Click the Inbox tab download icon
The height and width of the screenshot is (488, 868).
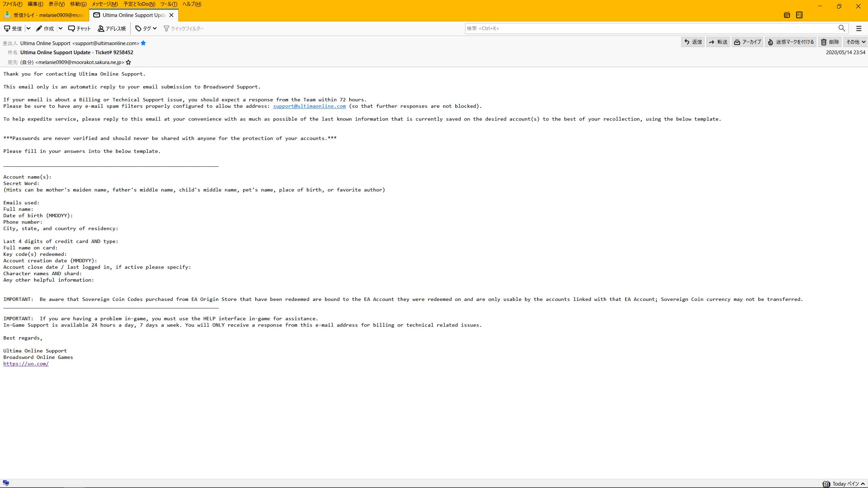click(x=7, y=15)
